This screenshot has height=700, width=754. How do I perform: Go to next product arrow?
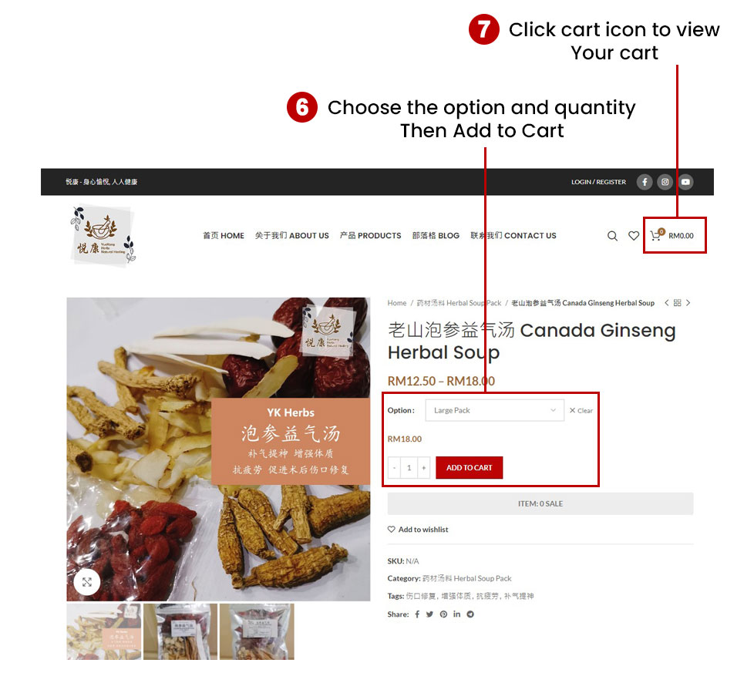click(688, 303)
